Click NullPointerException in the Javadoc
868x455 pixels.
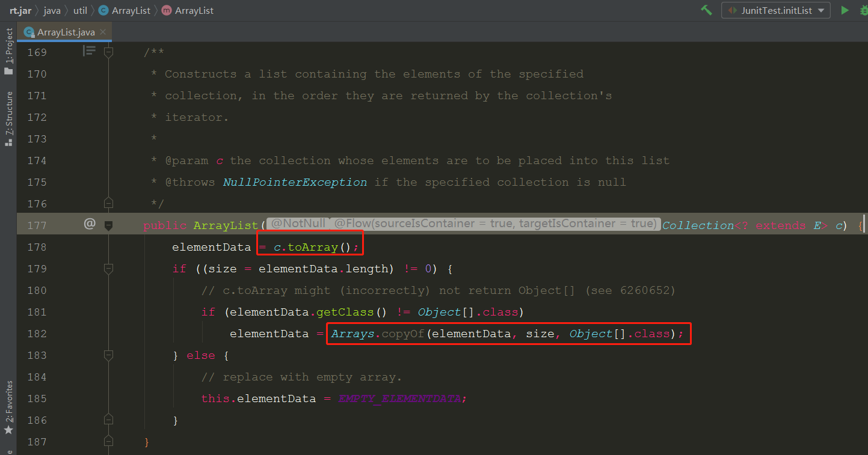click(295, 182)
